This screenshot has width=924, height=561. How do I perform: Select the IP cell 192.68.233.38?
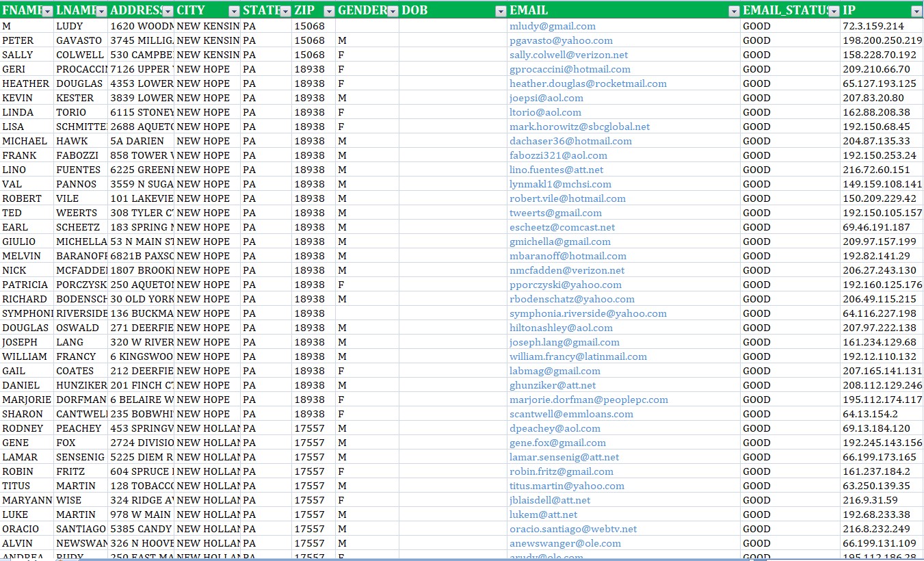882,514
